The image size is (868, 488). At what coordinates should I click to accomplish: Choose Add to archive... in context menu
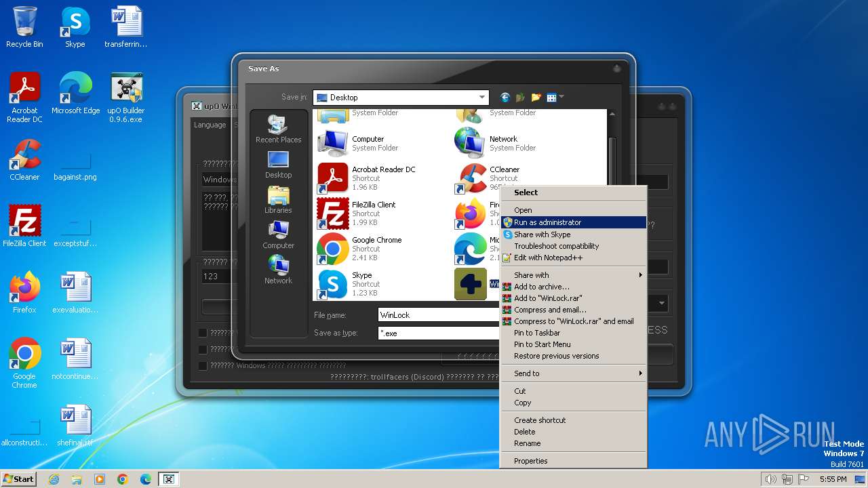(x=573, y=287)
